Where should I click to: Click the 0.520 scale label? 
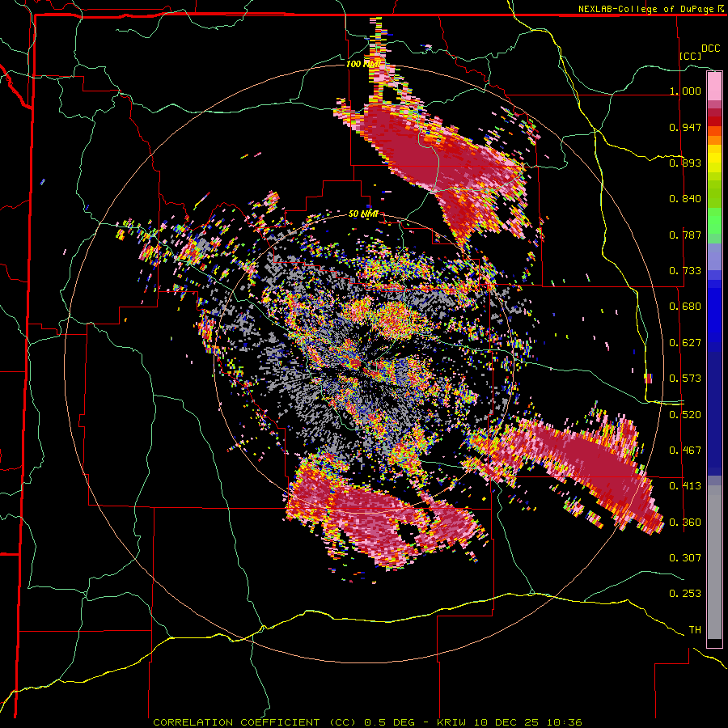pos(685,415)
